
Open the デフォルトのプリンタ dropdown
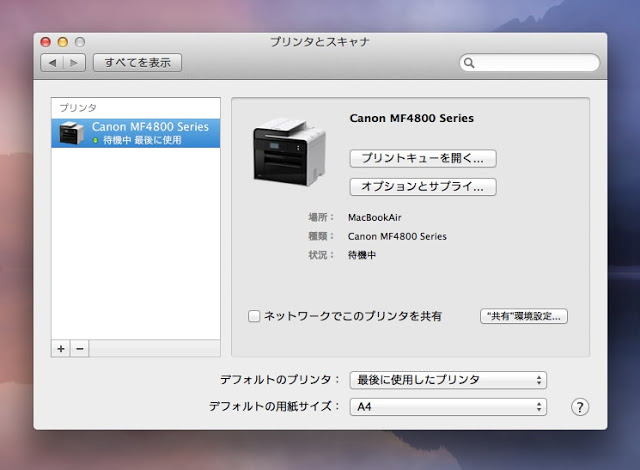pos(448,380)
